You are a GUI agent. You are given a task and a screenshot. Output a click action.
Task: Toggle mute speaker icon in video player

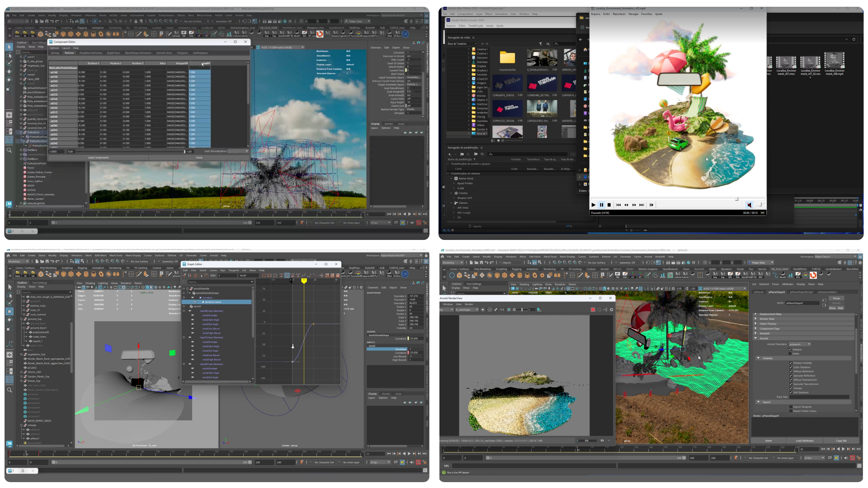point(749,205)
